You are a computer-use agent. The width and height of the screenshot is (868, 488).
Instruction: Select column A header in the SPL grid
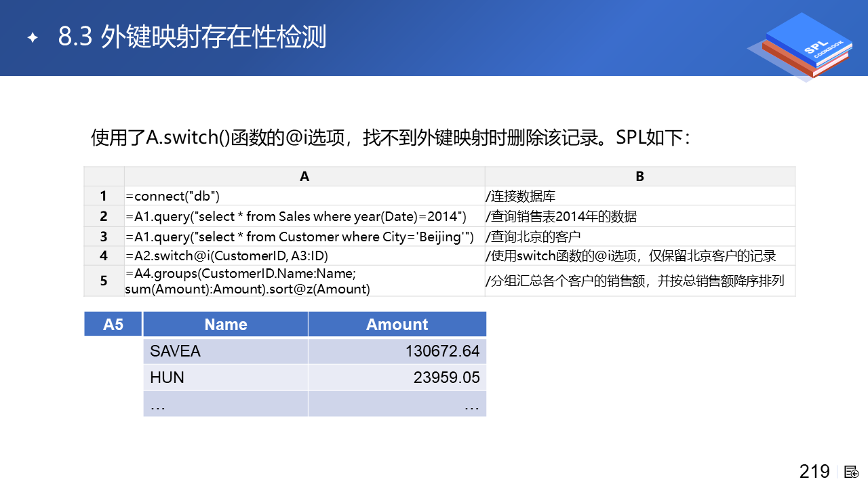[304, 176]
